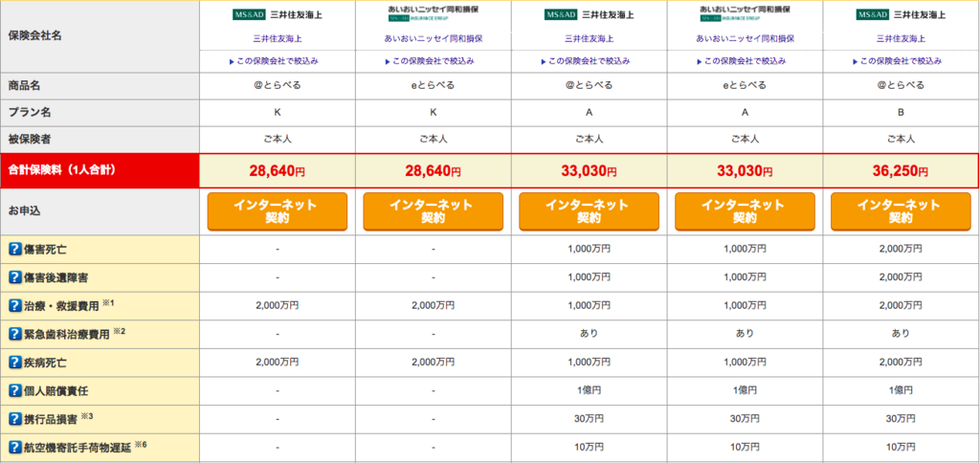Viewport: 980px width, 463px height.
Task: Click the お申込 row header
Action: click(100, 211)
